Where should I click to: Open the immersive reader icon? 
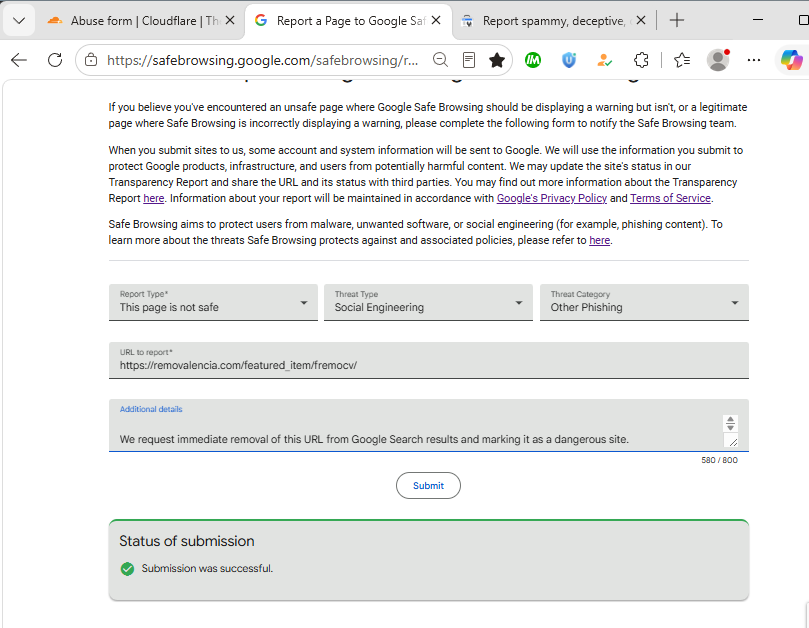click(468, 60)
